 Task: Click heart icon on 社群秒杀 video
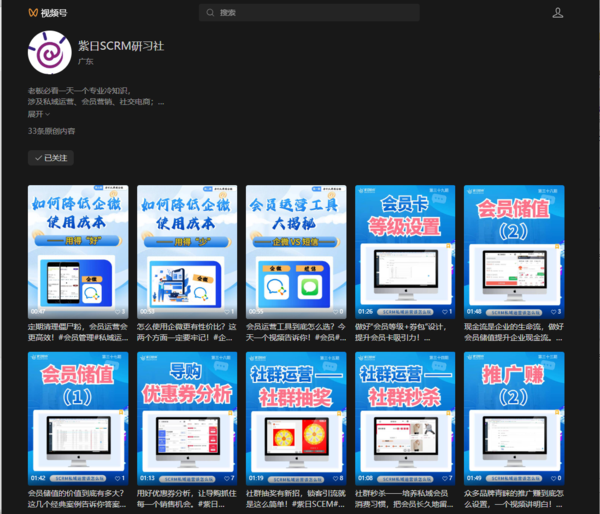pos(445,478)
